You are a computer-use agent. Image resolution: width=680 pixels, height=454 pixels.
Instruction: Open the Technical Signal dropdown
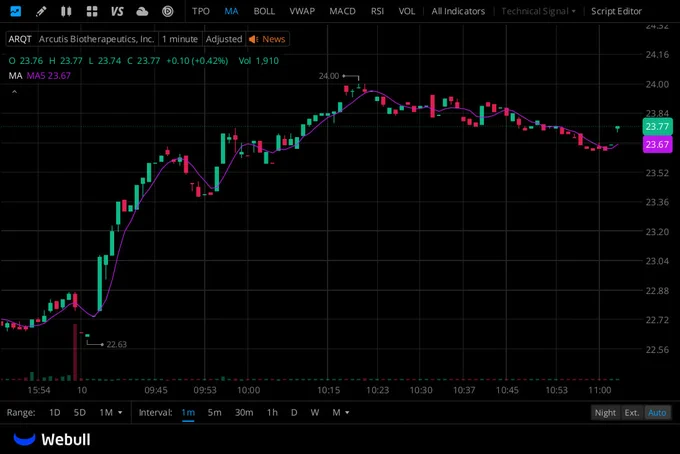tap(538, 11)
